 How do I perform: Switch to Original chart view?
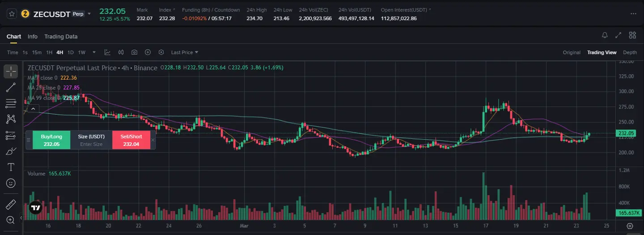tap(572, 52)
